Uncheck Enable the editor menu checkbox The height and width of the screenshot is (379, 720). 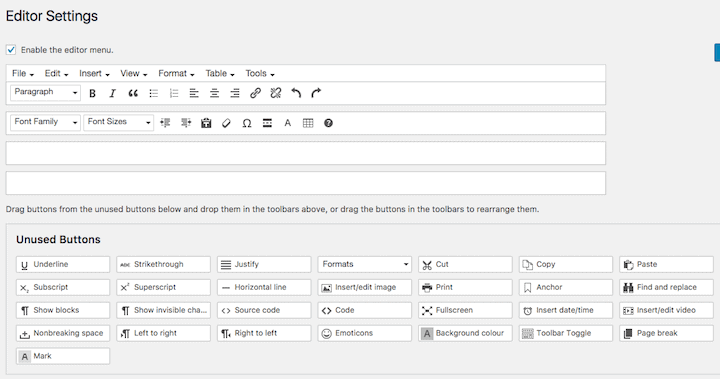(11, 50)
